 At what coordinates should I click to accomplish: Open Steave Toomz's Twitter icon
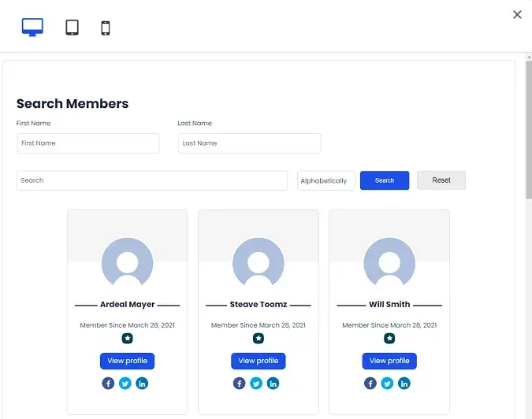[x=256, y=384]
